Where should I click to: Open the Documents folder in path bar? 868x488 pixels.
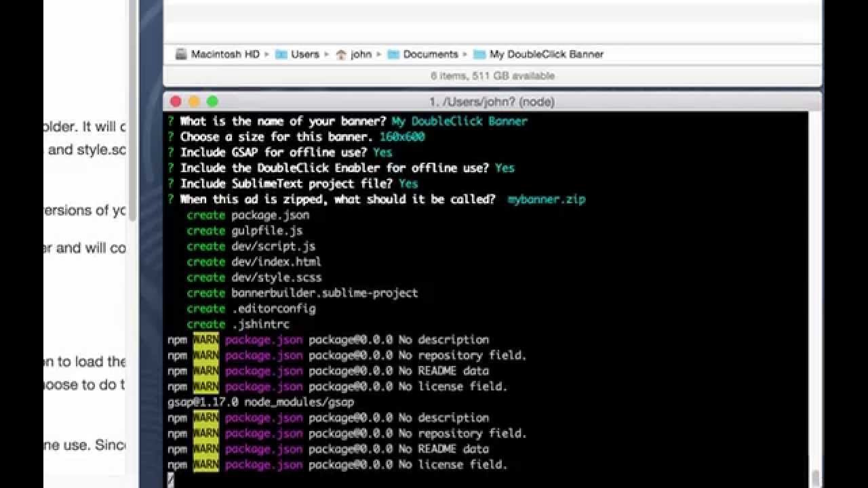click(x=423, y=54)
